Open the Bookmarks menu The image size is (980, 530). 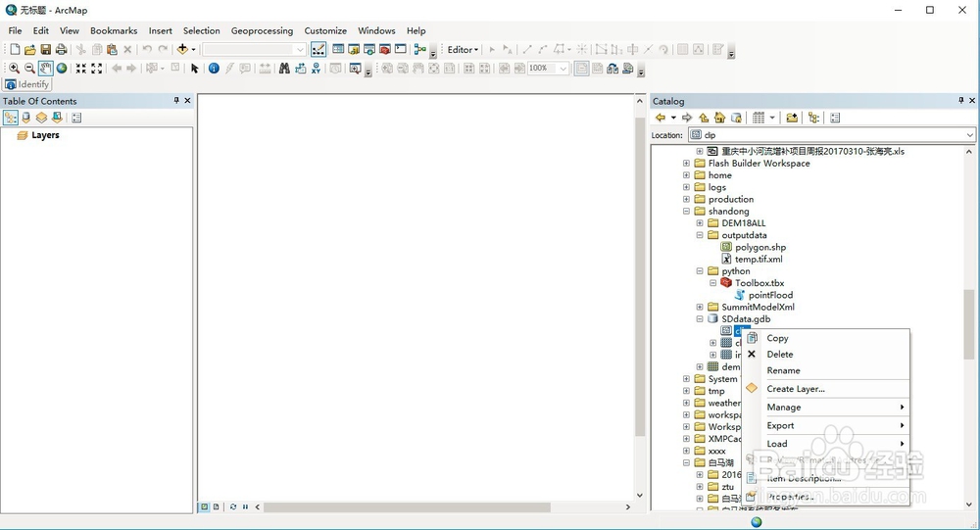click(x=114, y=30)
